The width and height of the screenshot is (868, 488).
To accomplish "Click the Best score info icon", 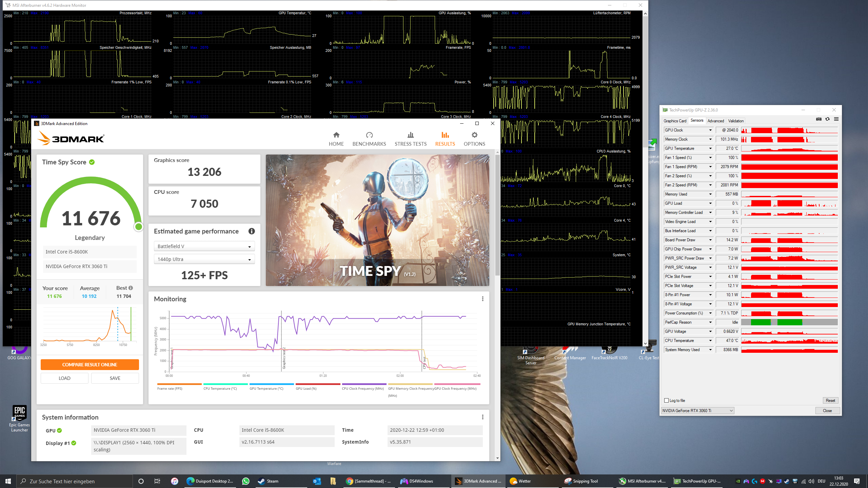I will 131,288.
